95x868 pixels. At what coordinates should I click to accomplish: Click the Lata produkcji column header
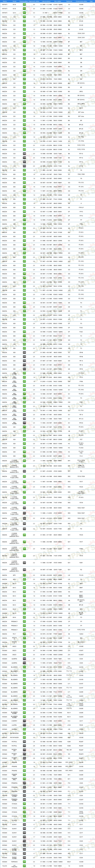click(x=46, y=1)
